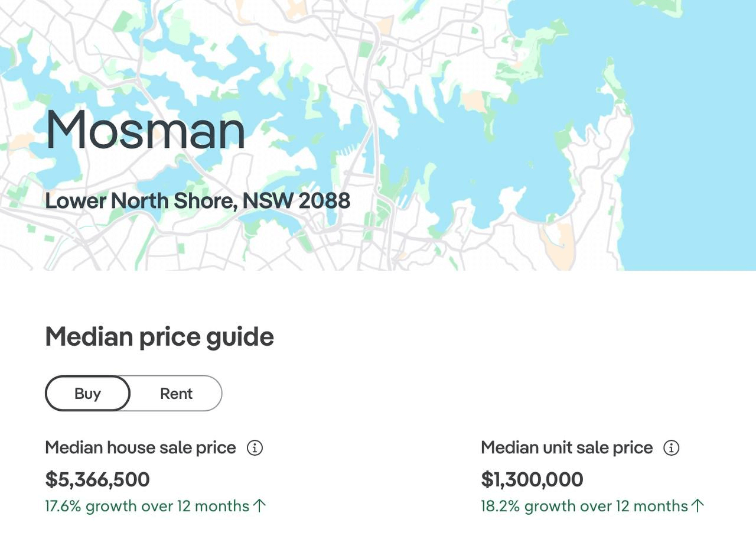Click the Median house sale price label
756x542 pixels.
coord(141,448)
